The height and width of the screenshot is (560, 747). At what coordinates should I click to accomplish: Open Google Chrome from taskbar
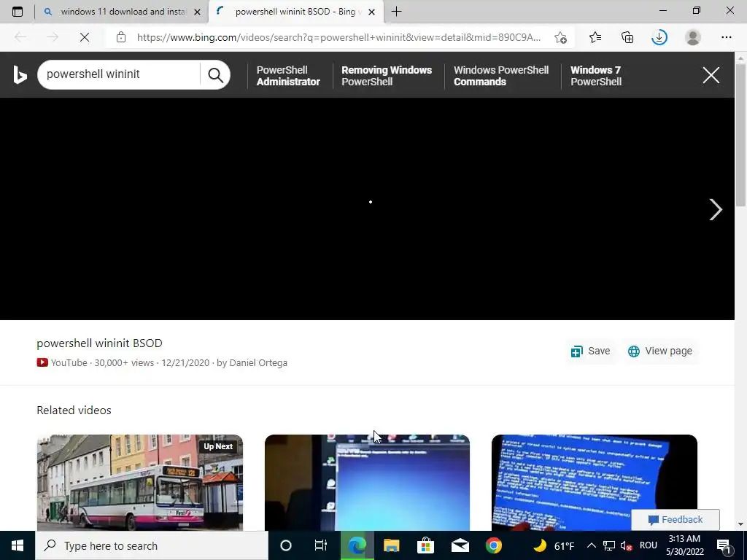494,545
